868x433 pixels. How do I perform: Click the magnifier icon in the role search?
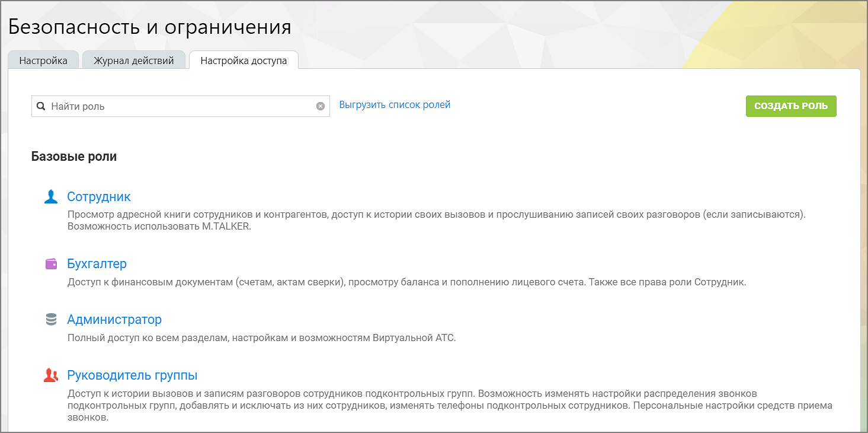pyautogui.click(x=41, y=107)
